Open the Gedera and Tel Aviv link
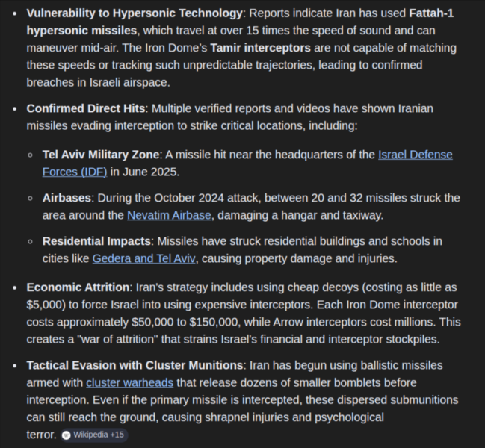Screen dimensions: 485x448 [x=143, y=258]
